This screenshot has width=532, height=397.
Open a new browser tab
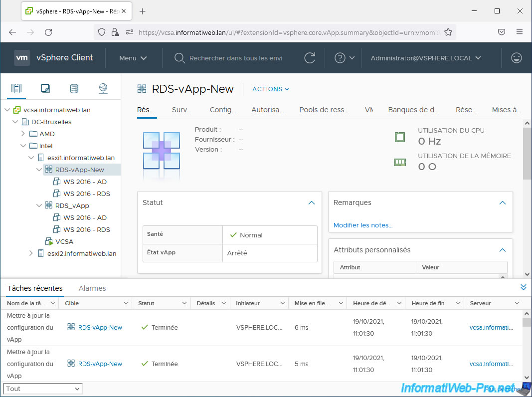click(x=143, y=11)
